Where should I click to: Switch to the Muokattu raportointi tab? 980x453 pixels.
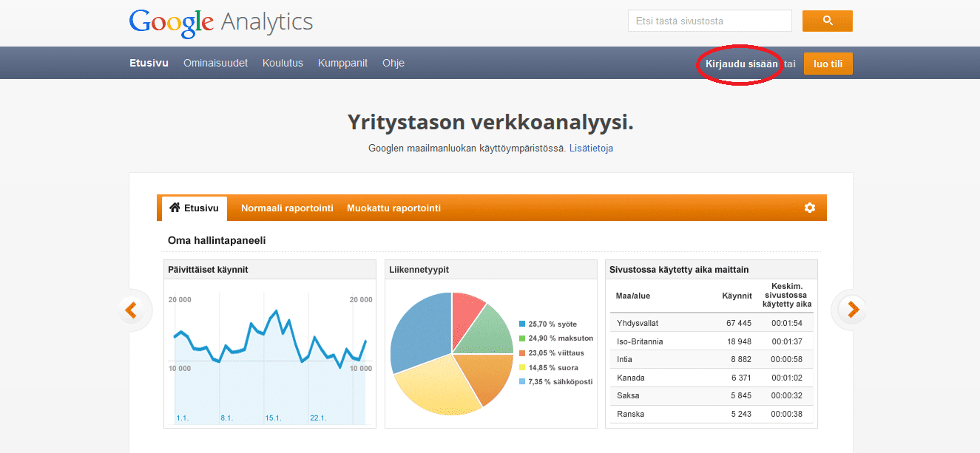pos(393,208)
